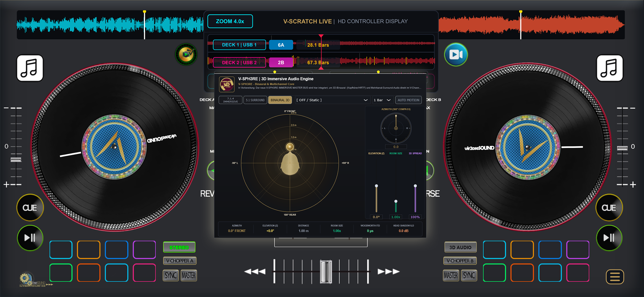Click the 6A key indicator
The image size is (644, 297).
pyautogui.click(x=281, y=45)
